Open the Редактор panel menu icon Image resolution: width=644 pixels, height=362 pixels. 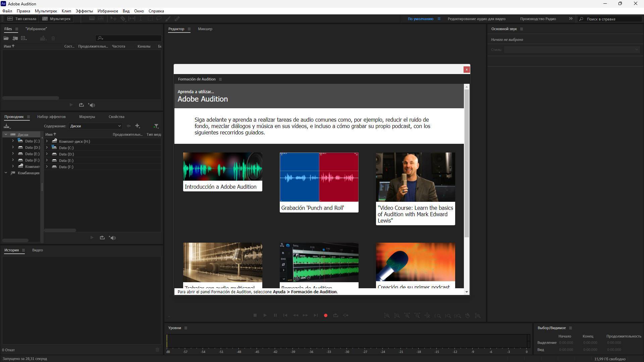click(189, 29)
